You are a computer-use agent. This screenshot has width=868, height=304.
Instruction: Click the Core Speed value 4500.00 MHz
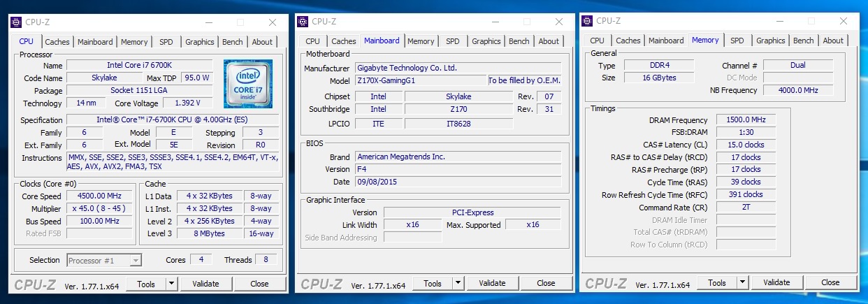(100, 196)
